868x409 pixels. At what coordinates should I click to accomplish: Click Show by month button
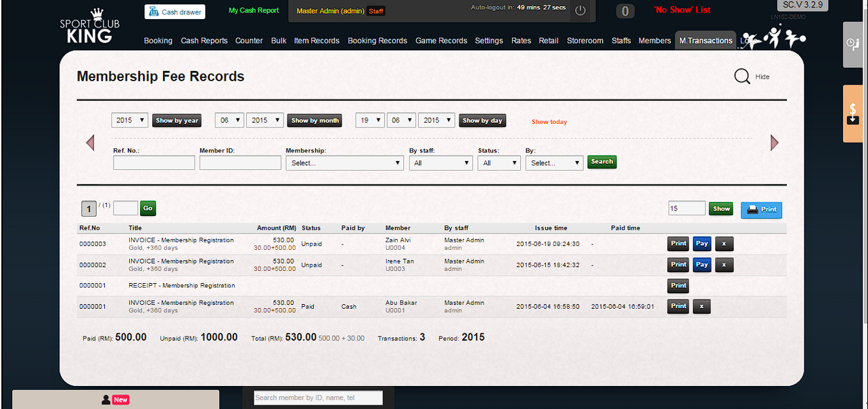(315, 121)
